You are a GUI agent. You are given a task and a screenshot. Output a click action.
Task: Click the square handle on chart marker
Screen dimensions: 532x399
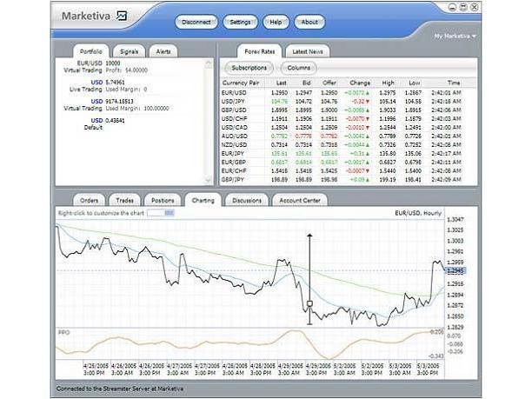[309, 303]
